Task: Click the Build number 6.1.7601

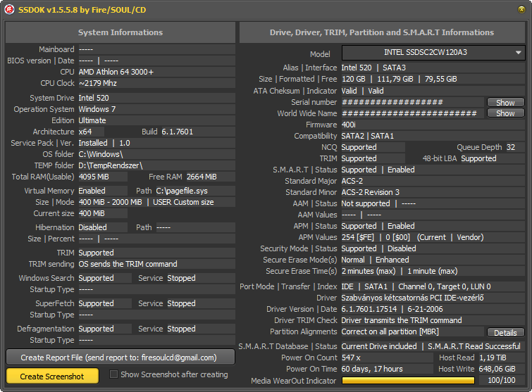Action: click(177, 132)
